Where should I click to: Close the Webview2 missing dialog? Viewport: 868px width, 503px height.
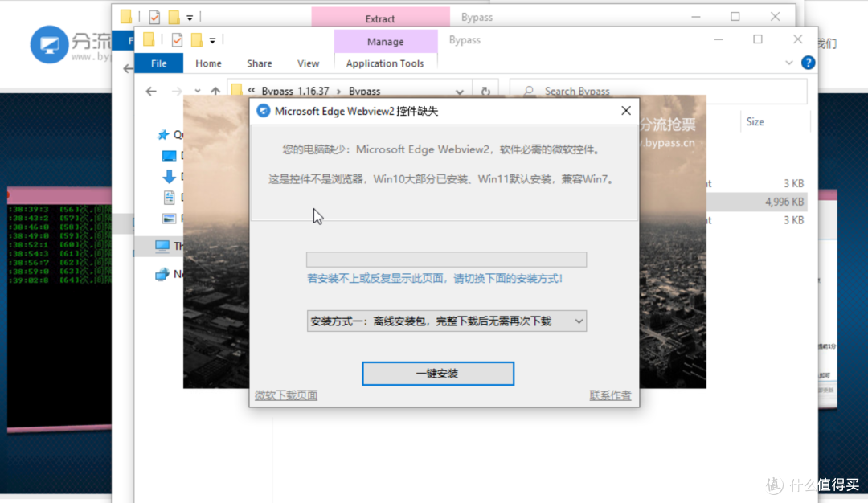(625, 111)
